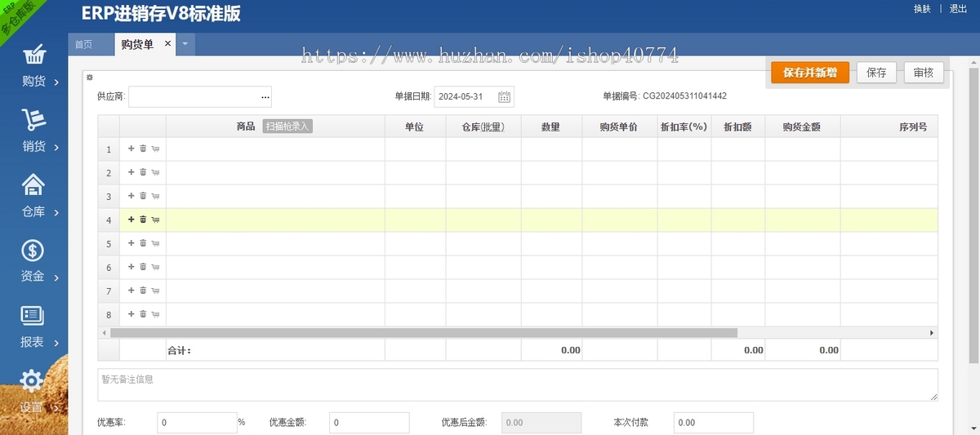Add a row using plus icon in row 2
The height and width of the screenshot is (435, 980).
coord(131,172)
